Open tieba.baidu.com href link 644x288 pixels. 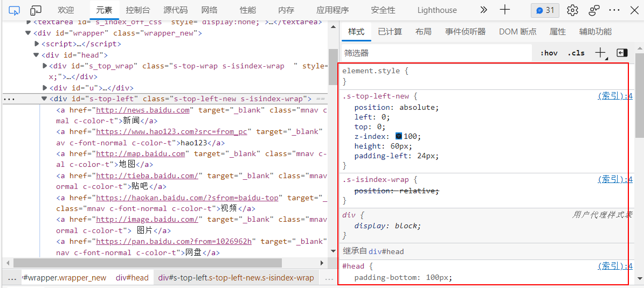(147, 175)
